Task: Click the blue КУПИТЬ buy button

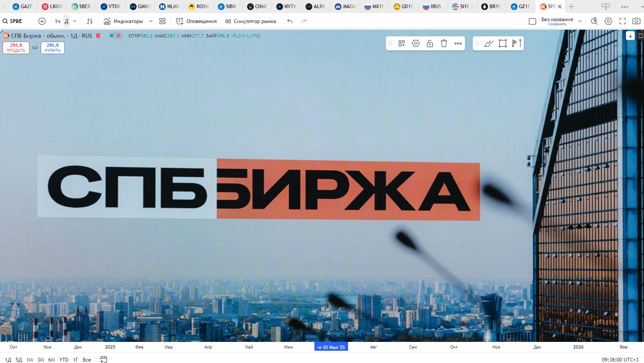Action: [x=53, y=48]
